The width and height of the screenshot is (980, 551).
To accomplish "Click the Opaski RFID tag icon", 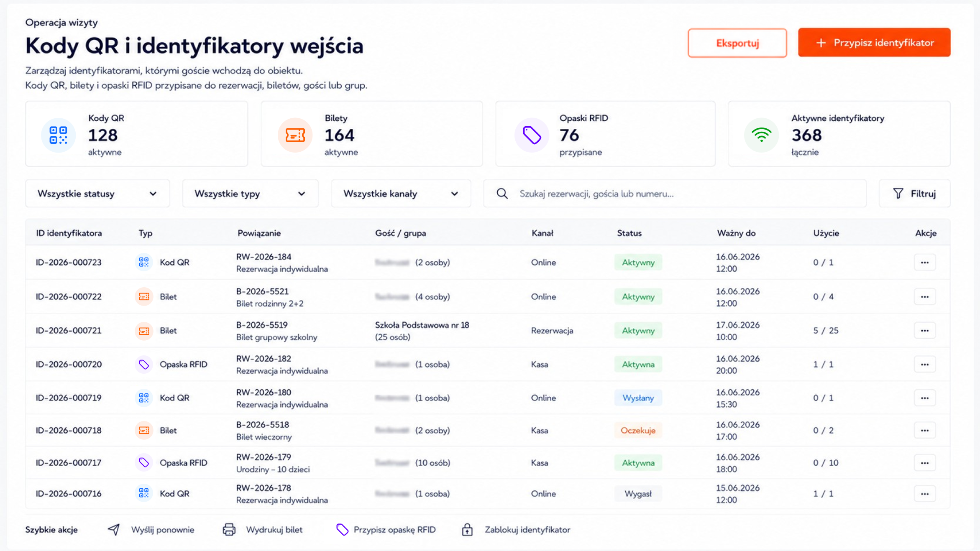I will [532, 135].
